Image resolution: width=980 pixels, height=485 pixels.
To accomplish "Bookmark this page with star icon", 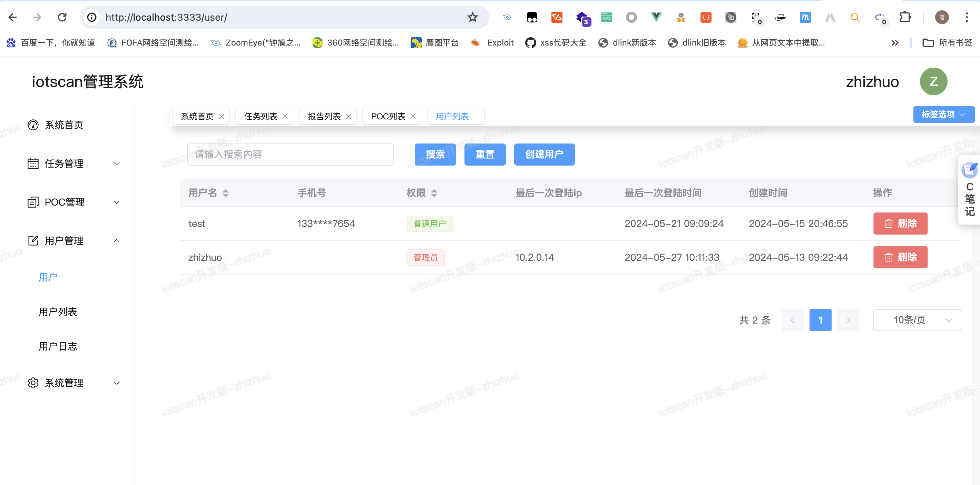I will pyautogui.click(x=472, y=17).
